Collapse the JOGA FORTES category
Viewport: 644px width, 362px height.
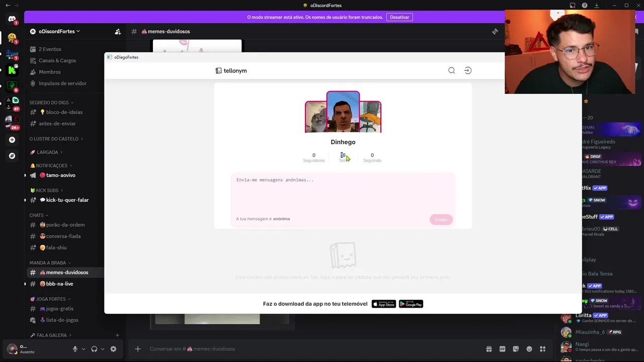point(50,299)
